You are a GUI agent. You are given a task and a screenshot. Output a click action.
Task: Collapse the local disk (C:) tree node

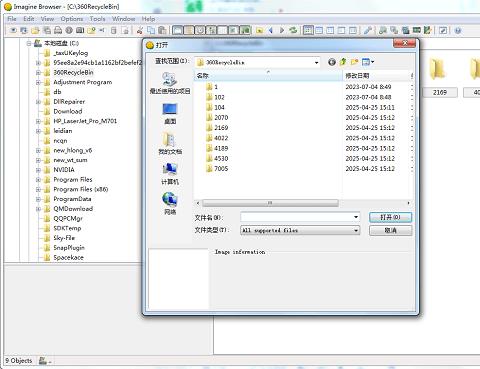click(x=29, y=43)
